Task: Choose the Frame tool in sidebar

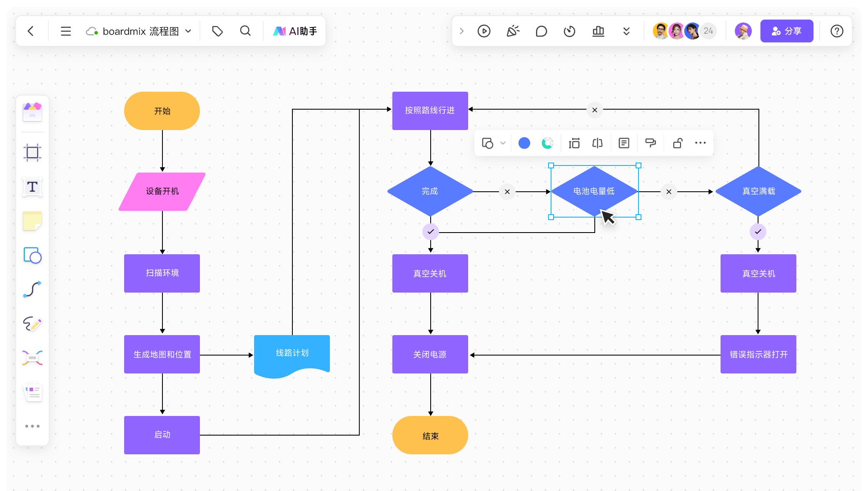Action: (x=32, y=153)
